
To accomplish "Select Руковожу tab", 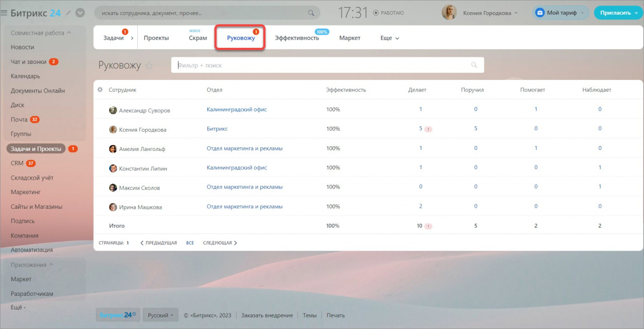I will tap(240, 38).
